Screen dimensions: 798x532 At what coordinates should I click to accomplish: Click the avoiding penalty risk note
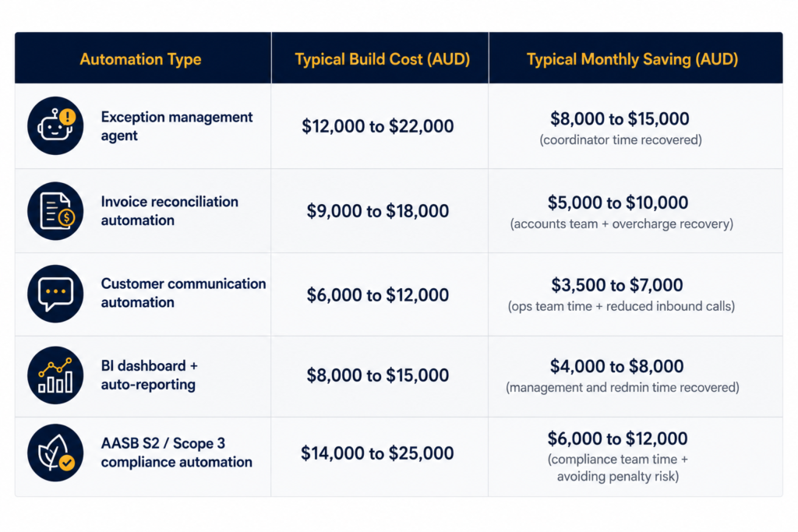pos(618,476)
